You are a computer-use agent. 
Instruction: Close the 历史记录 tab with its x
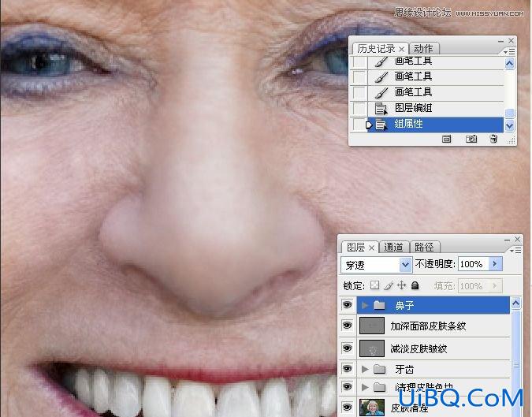[x=401, y=49]
